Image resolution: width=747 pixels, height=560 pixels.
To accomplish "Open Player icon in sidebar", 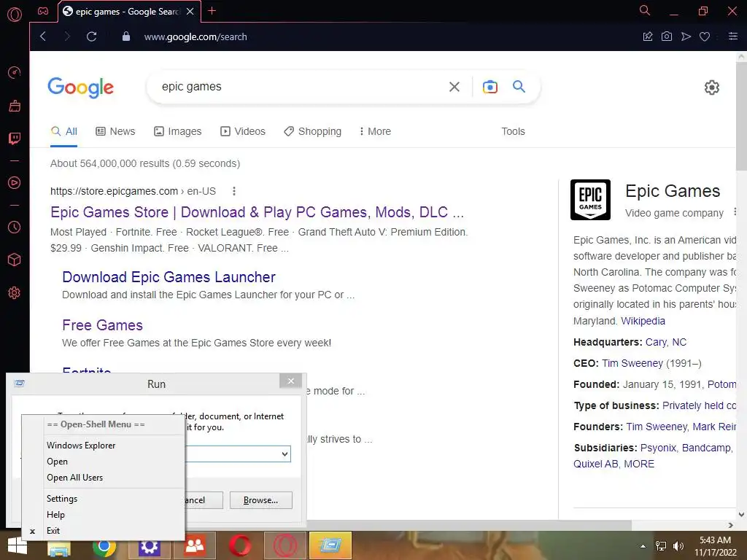I will click(15, 183).
